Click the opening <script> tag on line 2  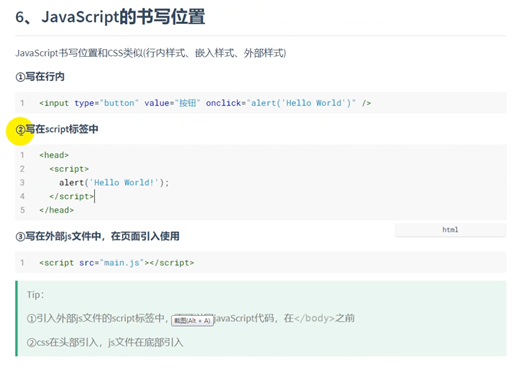click(69, 169)
